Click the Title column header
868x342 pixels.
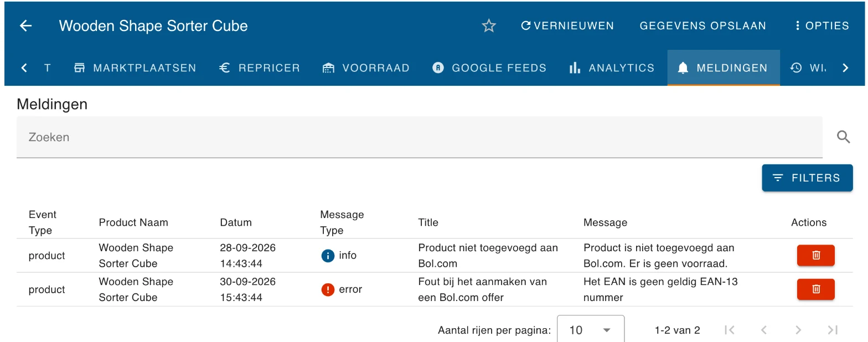pyautogui.click(x=428, y=222)
